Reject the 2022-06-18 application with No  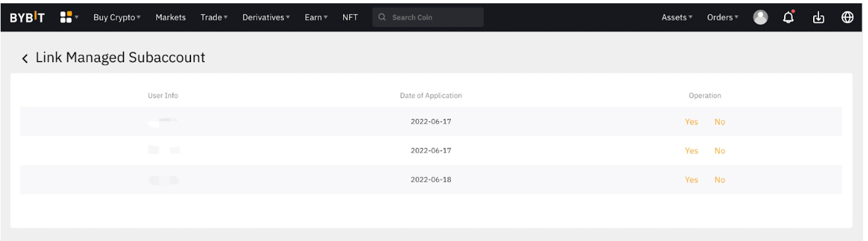pos(720,180)
